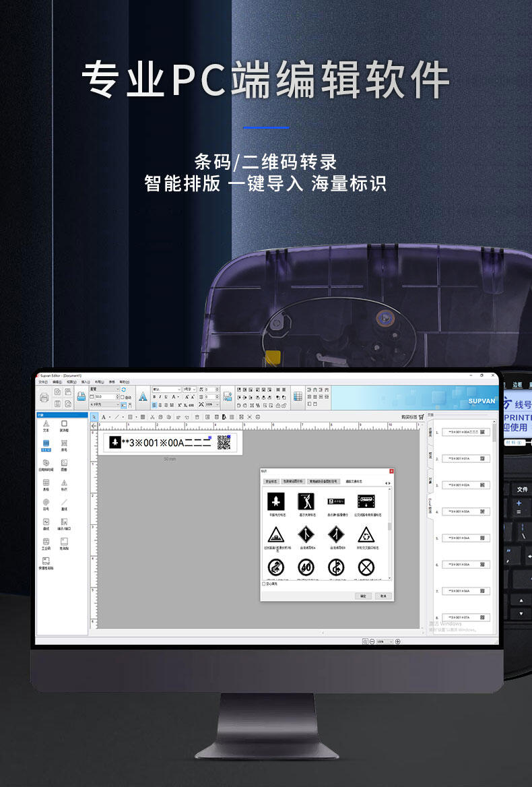Click the pointer selection tool in toolbar
The image size is (532, 787).
pos(94,417)
